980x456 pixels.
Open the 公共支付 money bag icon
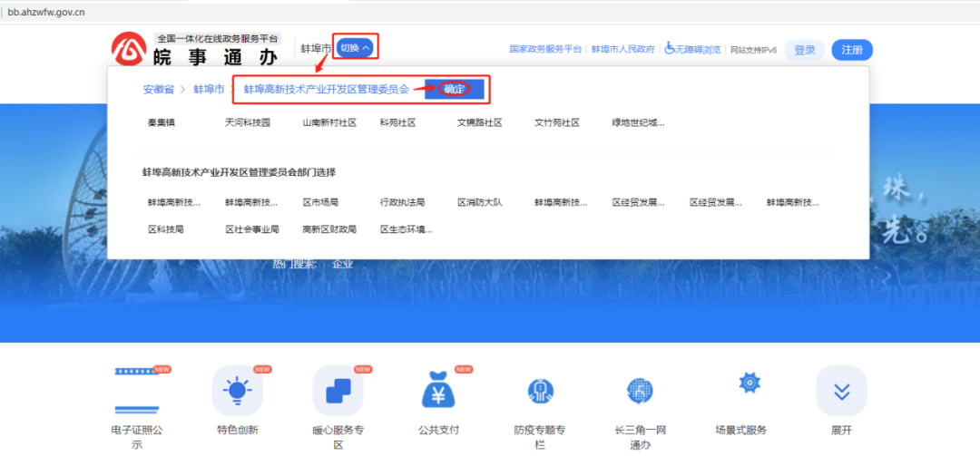point(439,391)
